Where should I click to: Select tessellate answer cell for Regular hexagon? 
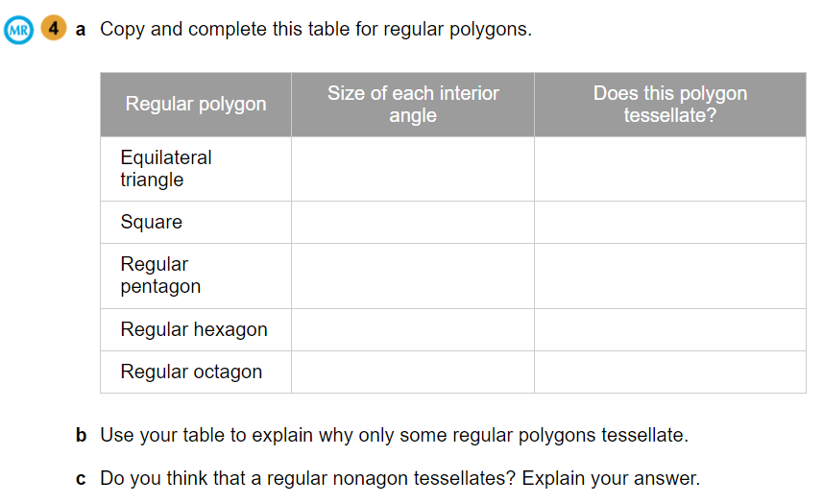(669, 329)
